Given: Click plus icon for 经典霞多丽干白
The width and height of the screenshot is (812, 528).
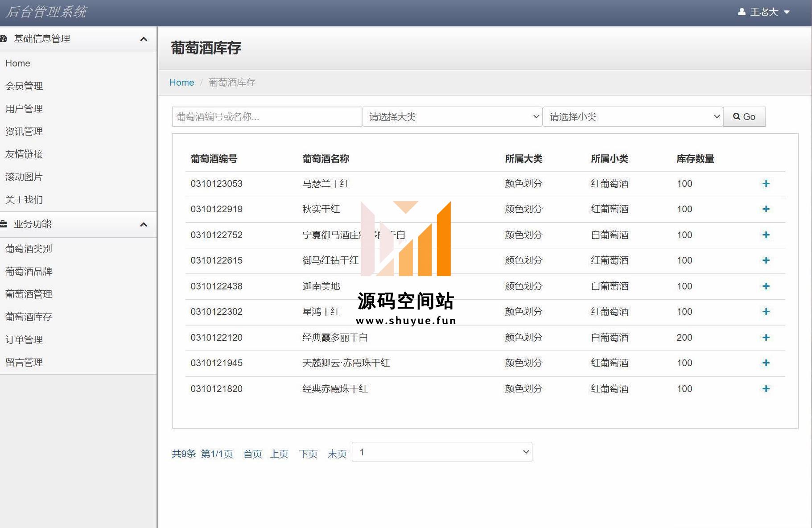Looking at the screenshot, I should click(x=766, y=338).
